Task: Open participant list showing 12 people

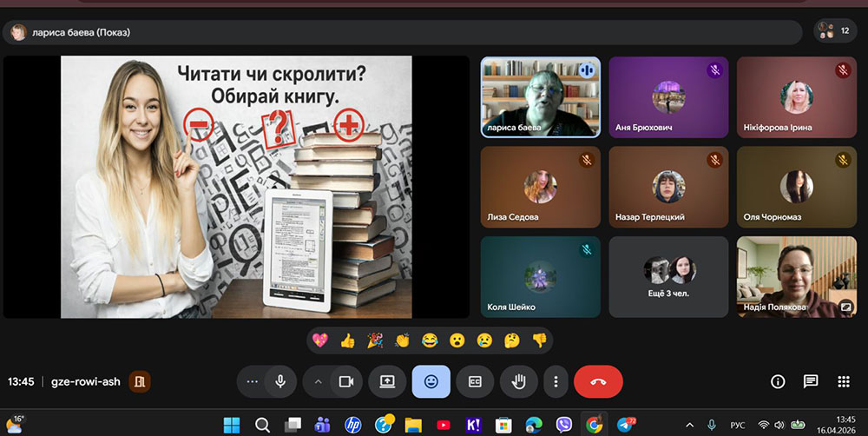Action: click(835, 31)
